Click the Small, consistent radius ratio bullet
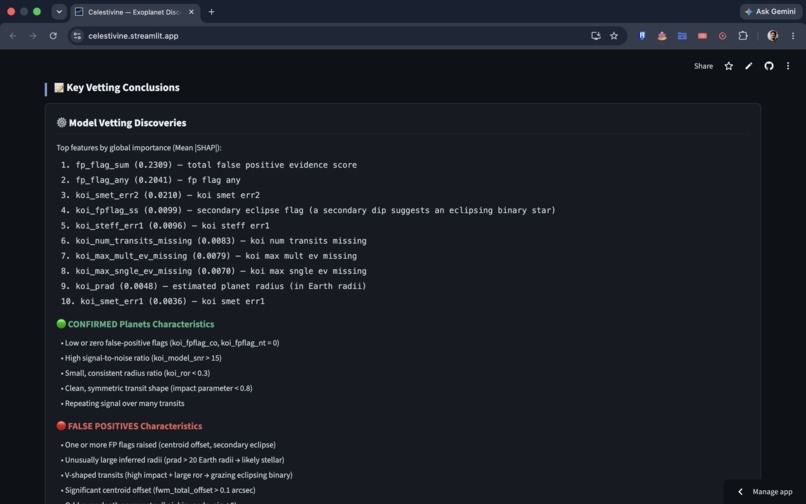806x504 pixels. click(135, 373)
